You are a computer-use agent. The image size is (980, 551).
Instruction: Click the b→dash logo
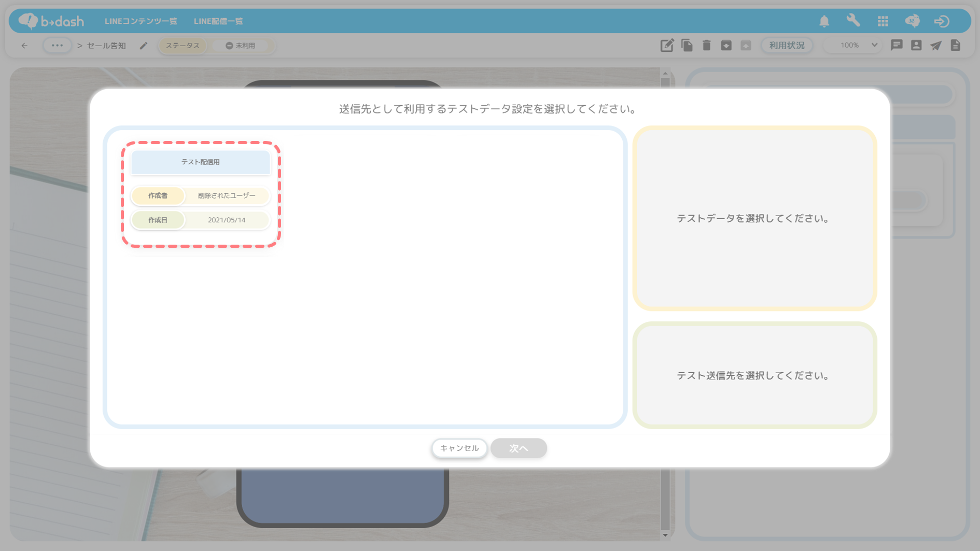point(51,21)
